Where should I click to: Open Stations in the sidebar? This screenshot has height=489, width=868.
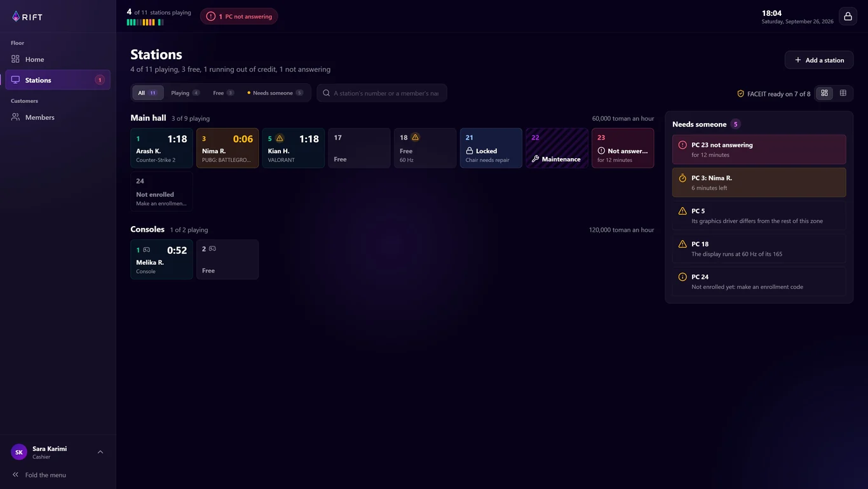coord(58,80)
